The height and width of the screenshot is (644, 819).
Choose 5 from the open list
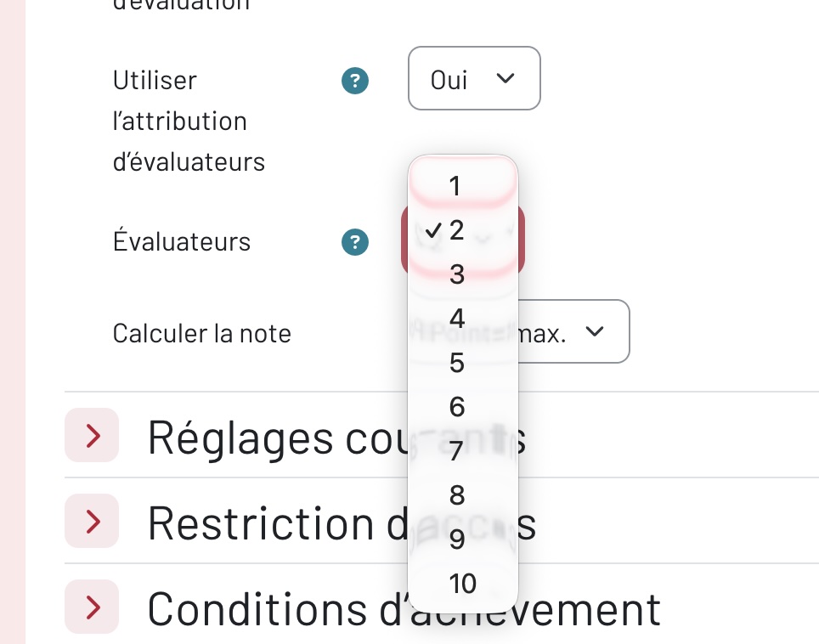(x=456, y=363)
